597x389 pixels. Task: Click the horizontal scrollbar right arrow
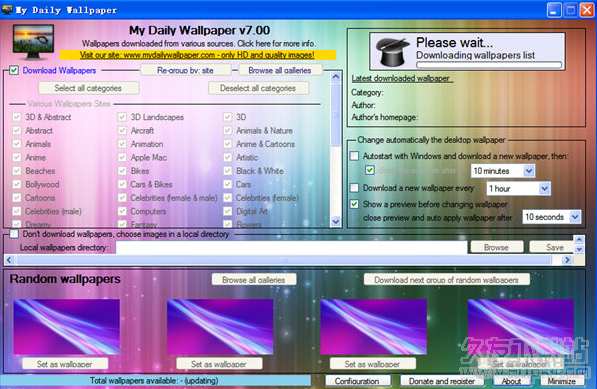click(567, 260)
